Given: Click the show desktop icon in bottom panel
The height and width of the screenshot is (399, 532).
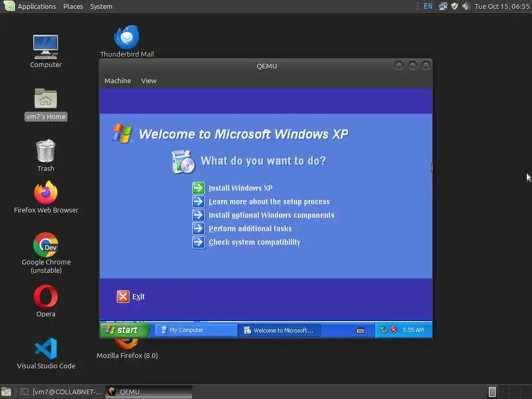Looking at the screenshot, I should 6,392.
